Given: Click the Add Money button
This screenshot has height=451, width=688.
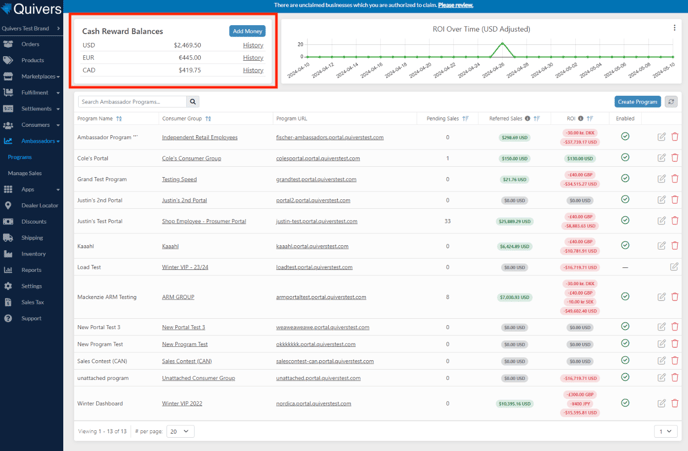Looking at the screenshot, I should click(x=247, y=31).
